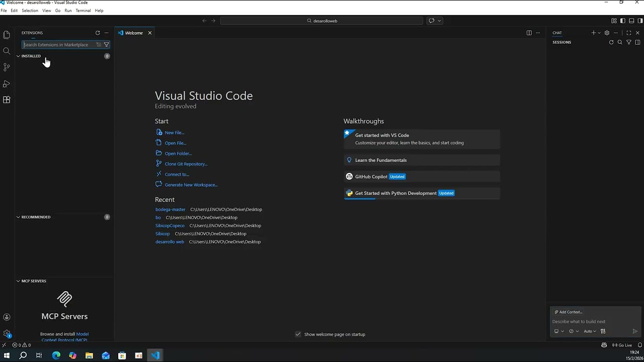Collapse the Recommended extensions section
The image size is (644, 362).
(35, 217)
